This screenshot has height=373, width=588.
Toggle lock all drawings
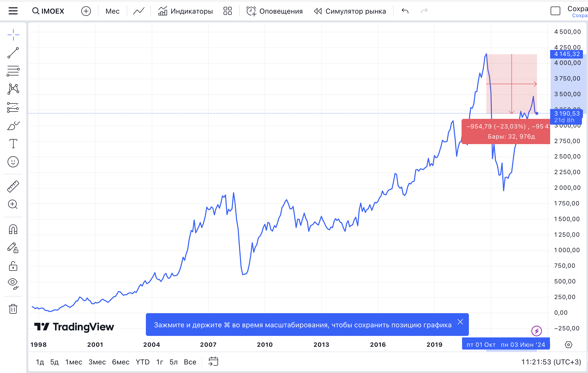click(x=13, y=266)
